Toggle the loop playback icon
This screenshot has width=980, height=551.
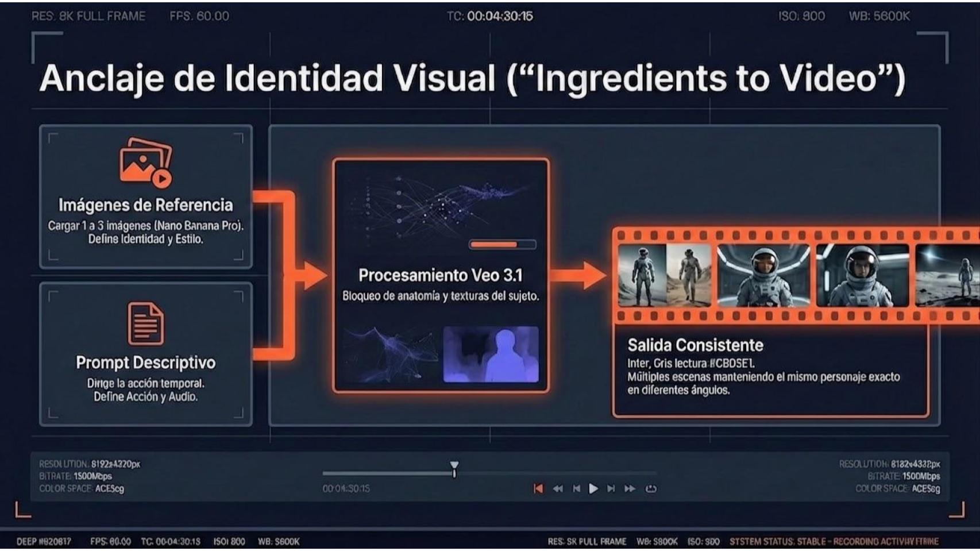tap(650, 488)
